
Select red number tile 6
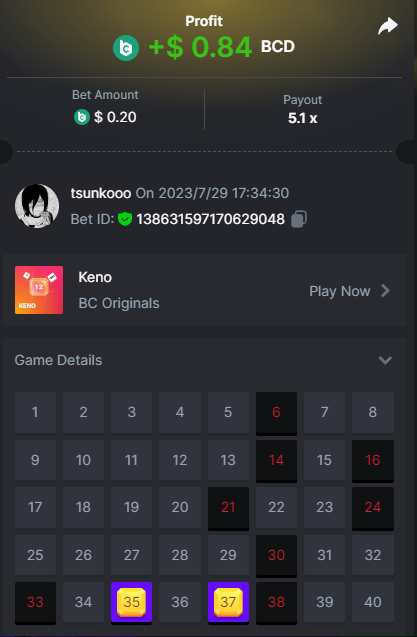276,413
